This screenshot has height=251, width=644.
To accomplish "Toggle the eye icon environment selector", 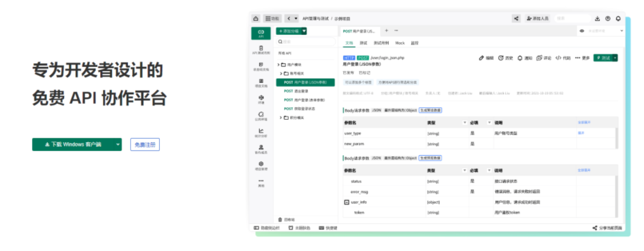I will click(x=582, y=31).
